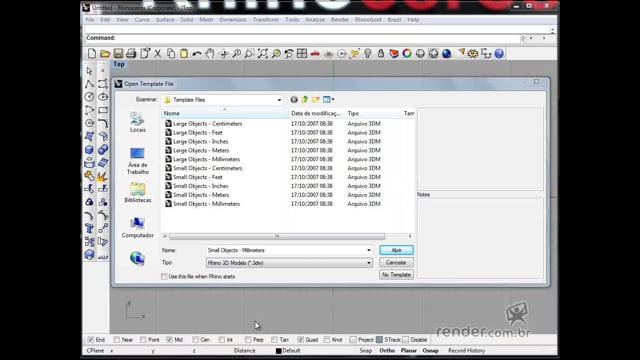Viewport: 640px width, 360px height.
Task: Create new folder in the dialog
Action: (316, 99)
